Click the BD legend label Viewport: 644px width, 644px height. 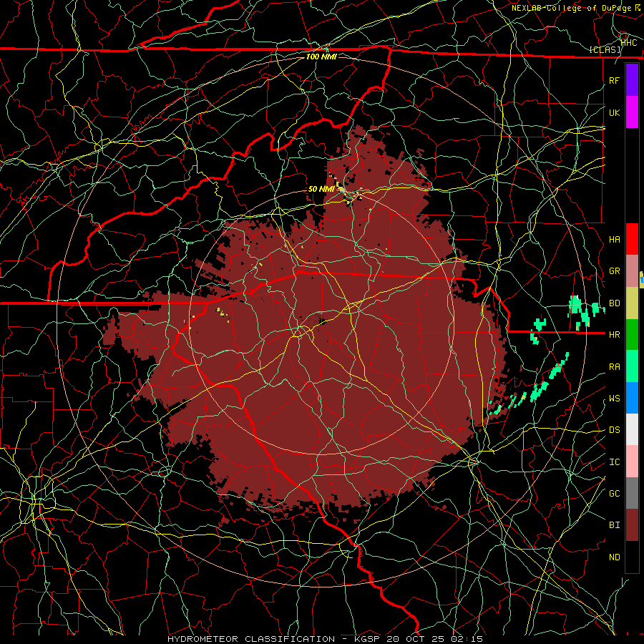click(615, 303)
